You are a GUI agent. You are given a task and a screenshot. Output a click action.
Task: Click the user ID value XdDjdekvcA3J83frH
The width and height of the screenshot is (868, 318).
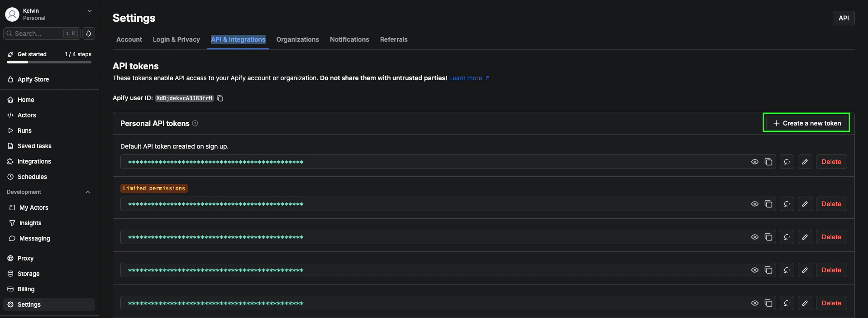tap(184, 98)
